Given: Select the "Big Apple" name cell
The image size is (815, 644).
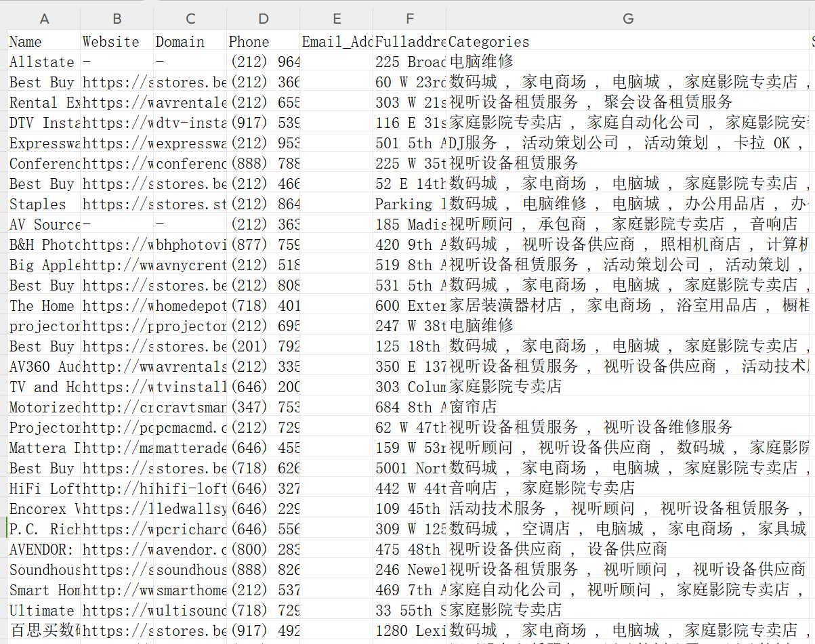Looking at the screenshot, I should coord(44,265).
